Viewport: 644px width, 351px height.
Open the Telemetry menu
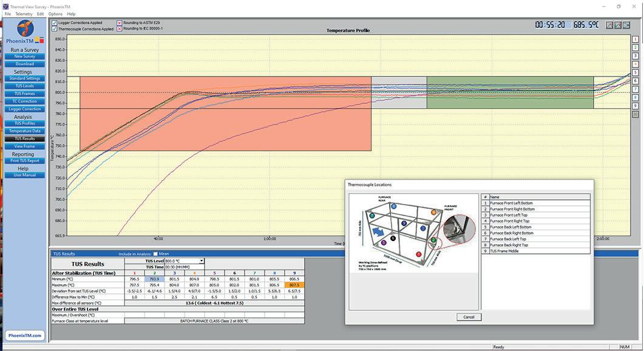[x=24, y=14]
